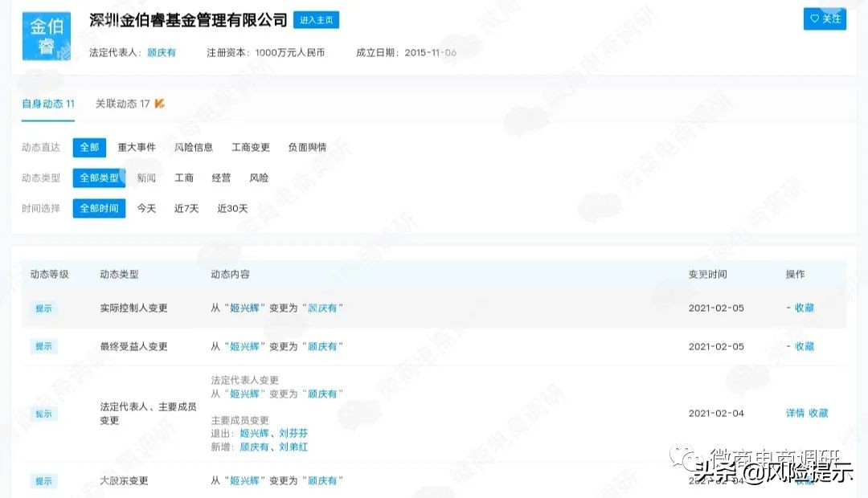Click the 提示 badge on the 大股东变更 row
Viewport: 868px width, 498px height.
[x=43, y=481]
